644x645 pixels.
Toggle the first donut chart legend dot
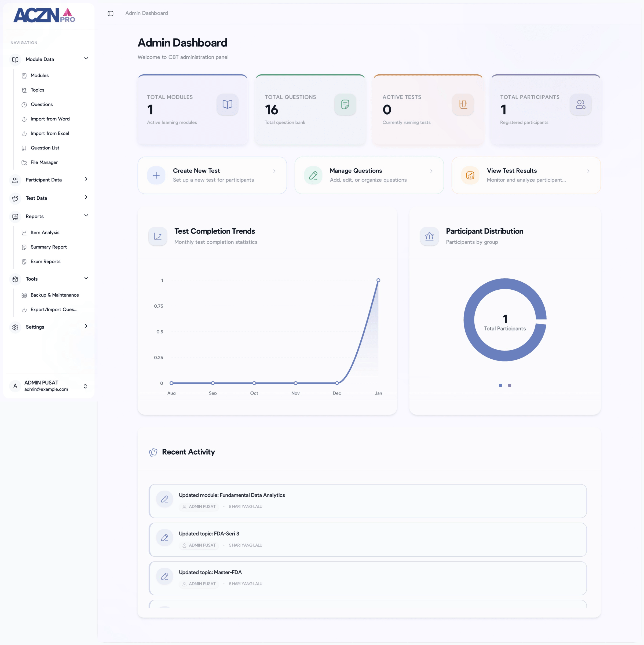(500, 385)
